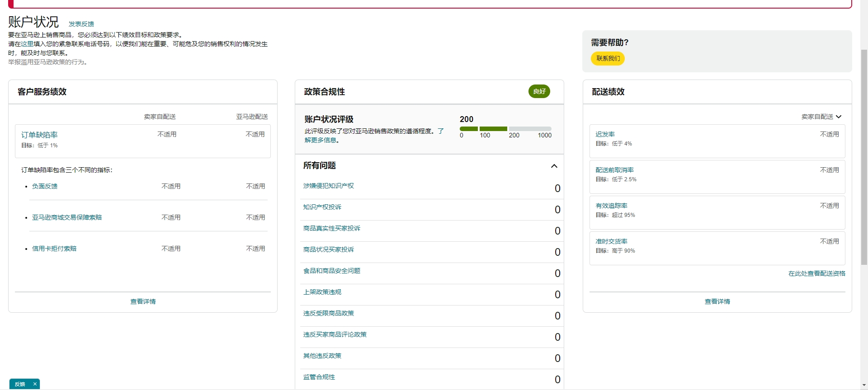This screenshot has height=390, width=868.
Task: View details under 客户服务绩效
Action: [143, 301]
